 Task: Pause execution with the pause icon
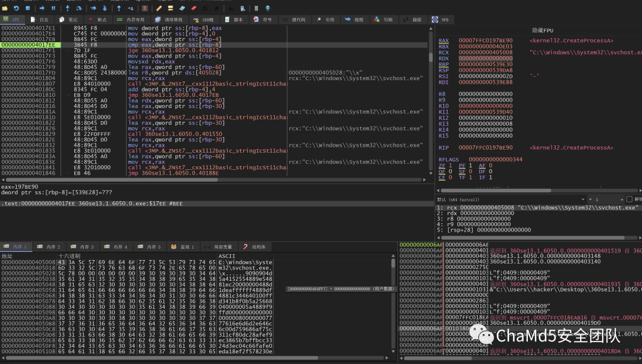pos(53,8)
